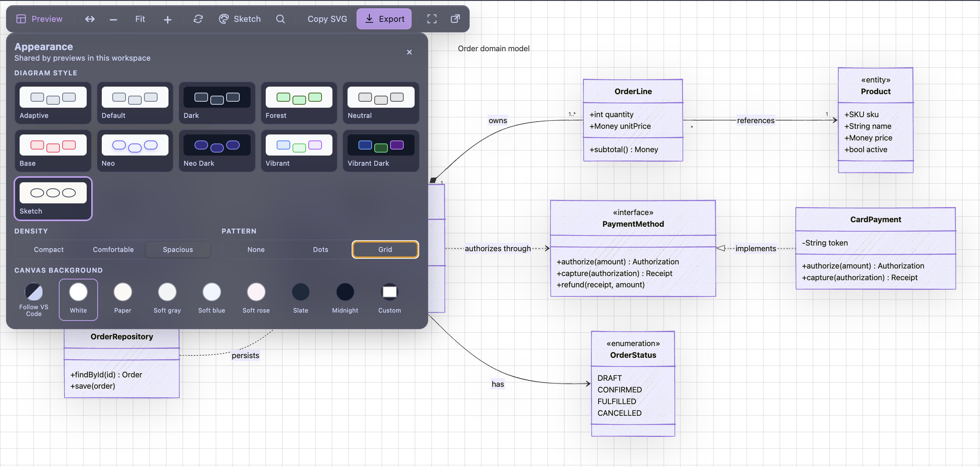Open the Sketch appearance palette button
The height and width of the screenshot is (467, 980).
tap(240, 18)
